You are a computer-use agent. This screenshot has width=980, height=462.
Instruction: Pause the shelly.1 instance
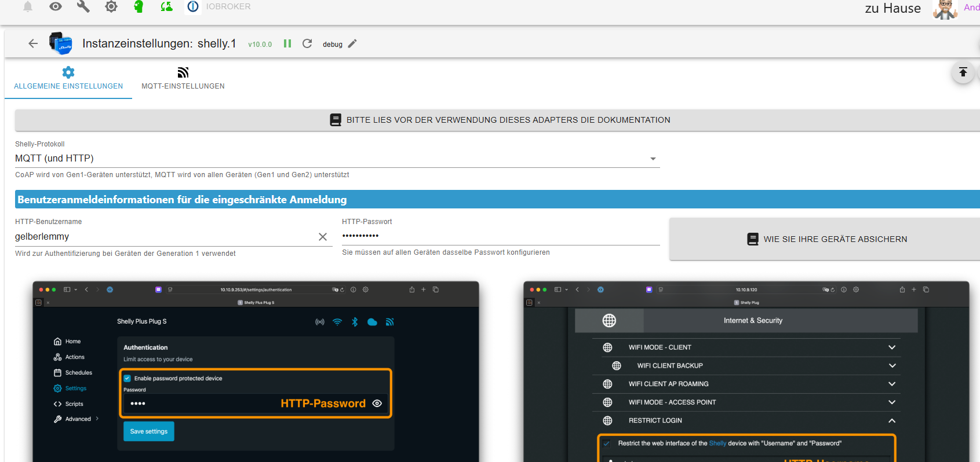click(287, 43)
